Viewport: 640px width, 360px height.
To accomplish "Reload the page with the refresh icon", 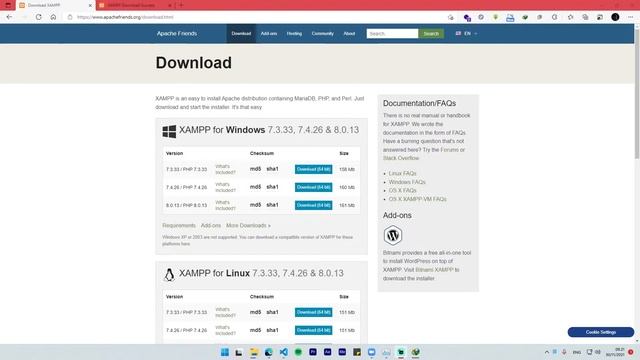I will coord(39,17).
